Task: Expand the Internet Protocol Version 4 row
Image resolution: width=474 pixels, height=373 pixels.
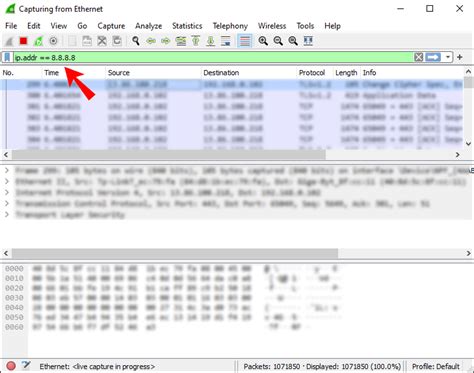Action: click(x=7, y=193)
